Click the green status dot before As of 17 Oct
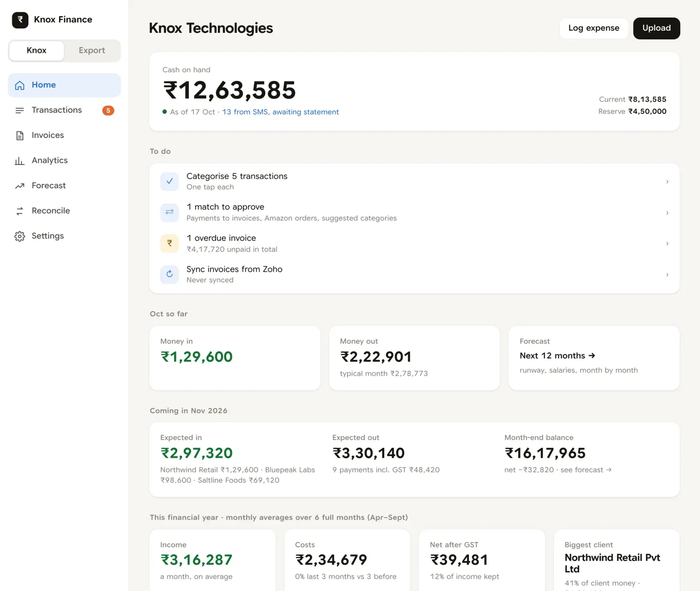The height and width of the screenshot is (591, 700). (164, 112)
